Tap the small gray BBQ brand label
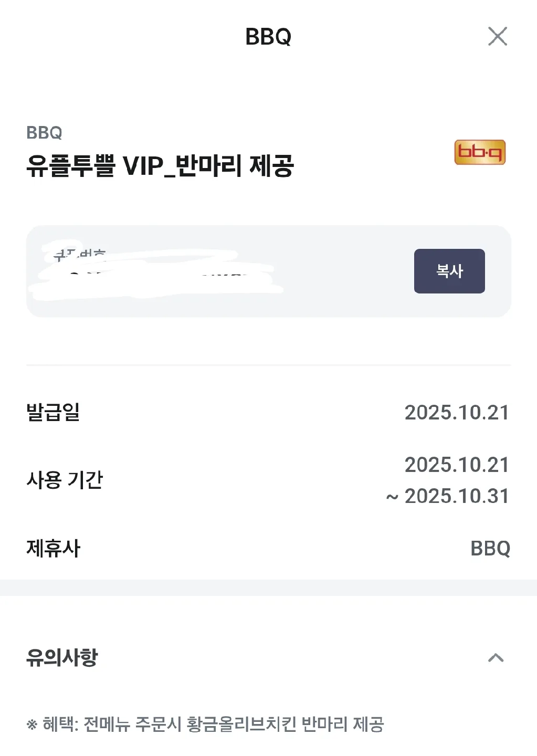537x756 pixels. (x=44, y=133)
